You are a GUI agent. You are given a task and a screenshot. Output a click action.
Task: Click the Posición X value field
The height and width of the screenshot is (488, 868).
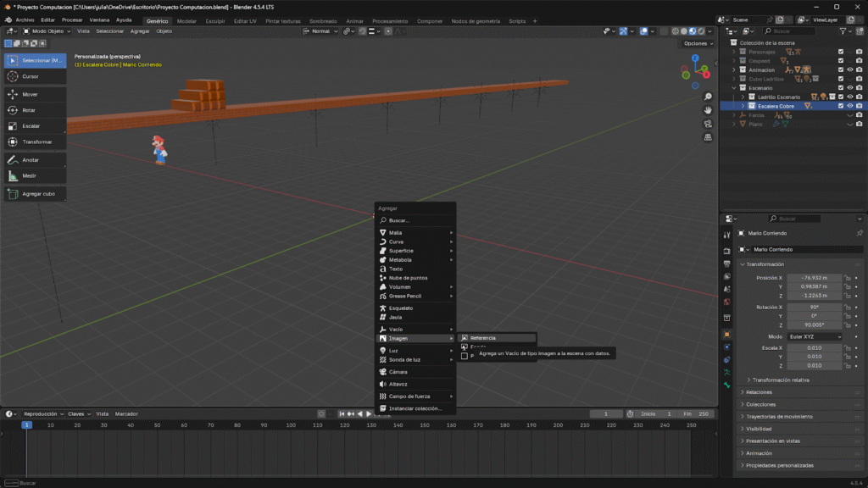814,277
